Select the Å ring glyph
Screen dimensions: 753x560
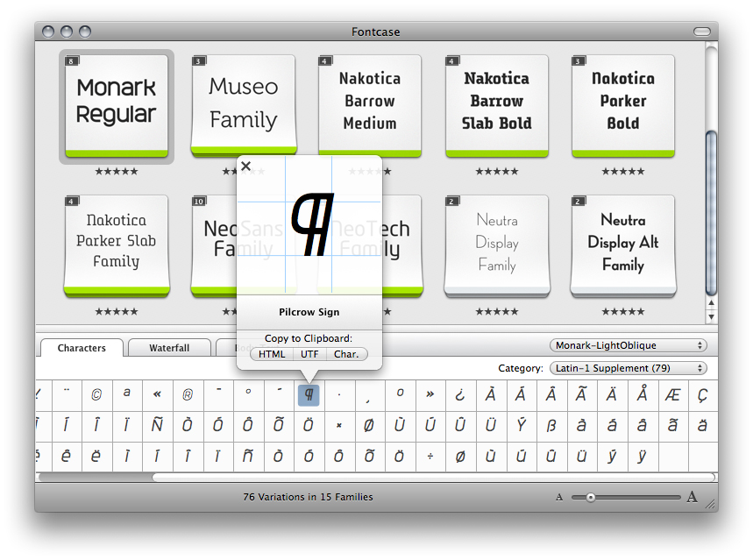pos(642,394)
